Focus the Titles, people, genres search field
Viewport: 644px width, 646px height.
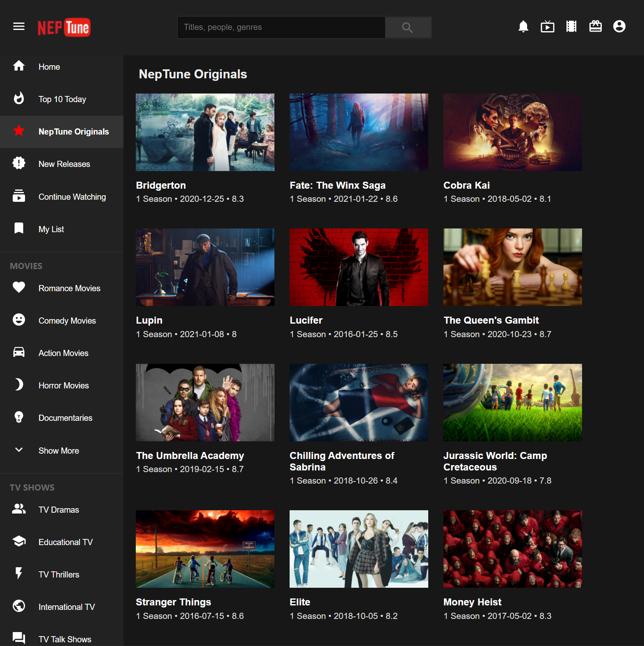pyautogui.click(x=281, y=27)
